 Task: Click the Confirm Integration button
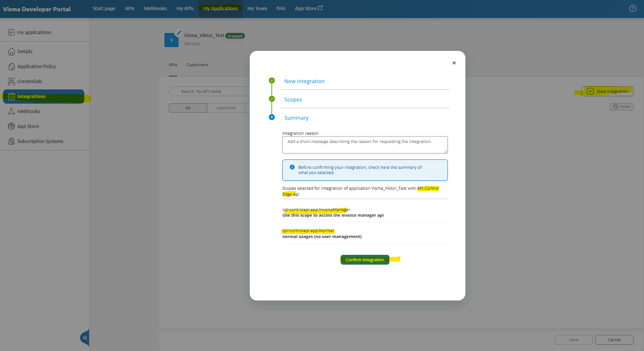tap(365, 260)
